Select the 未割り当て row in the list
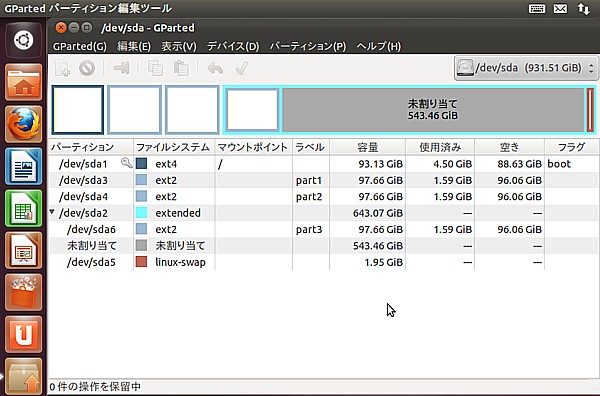 (324, 246)
